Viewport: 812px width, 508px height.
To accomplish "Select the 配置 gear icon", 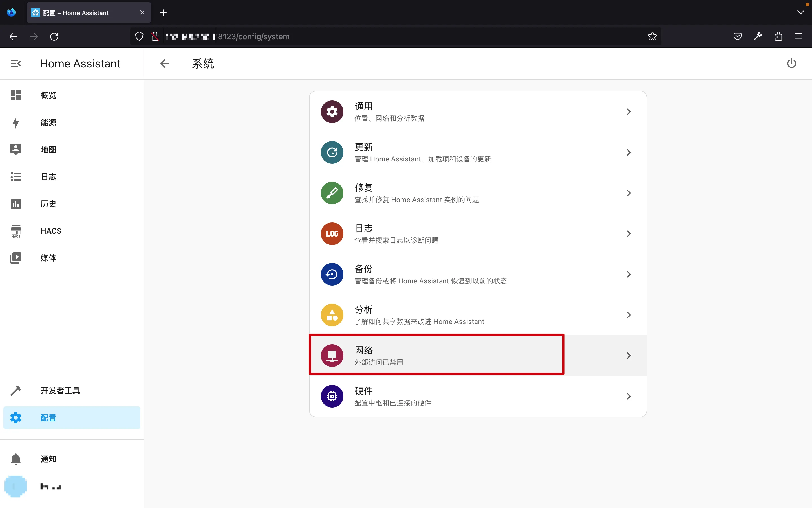I will (16, 418).
